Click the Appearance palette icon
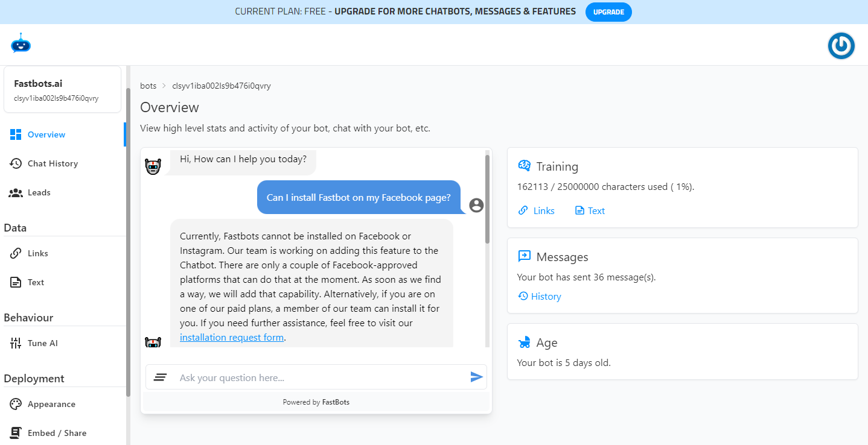 click(x=16, y=404)
